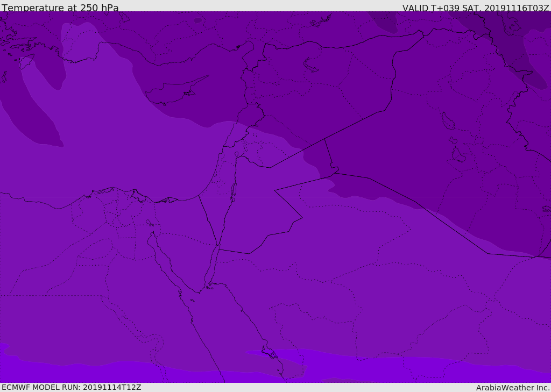Open the ArabiaWeather Inc. credit text

click(x=513, y=388)
